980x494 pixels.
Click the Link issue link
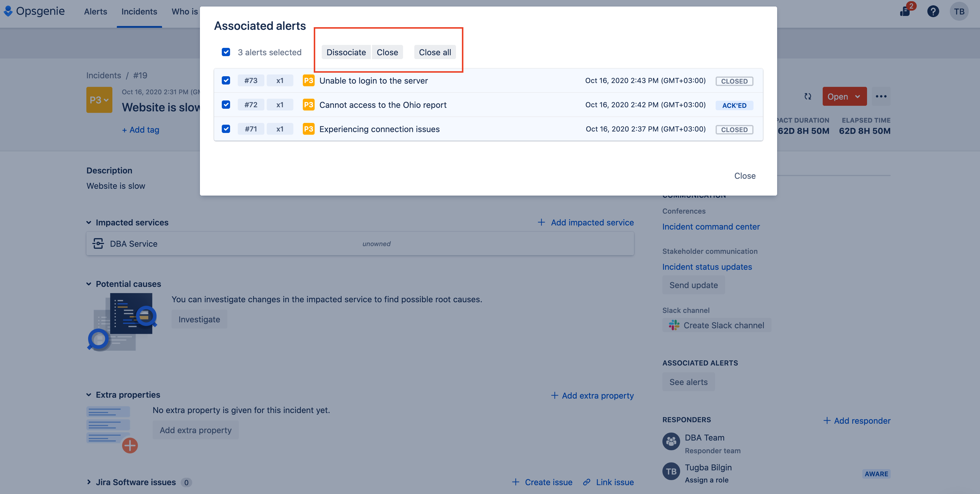click(614, 482)
